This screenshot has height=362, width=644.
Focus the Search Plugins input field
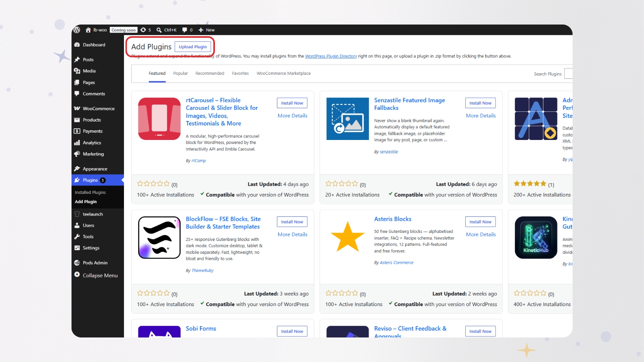(x=568, y=74)
